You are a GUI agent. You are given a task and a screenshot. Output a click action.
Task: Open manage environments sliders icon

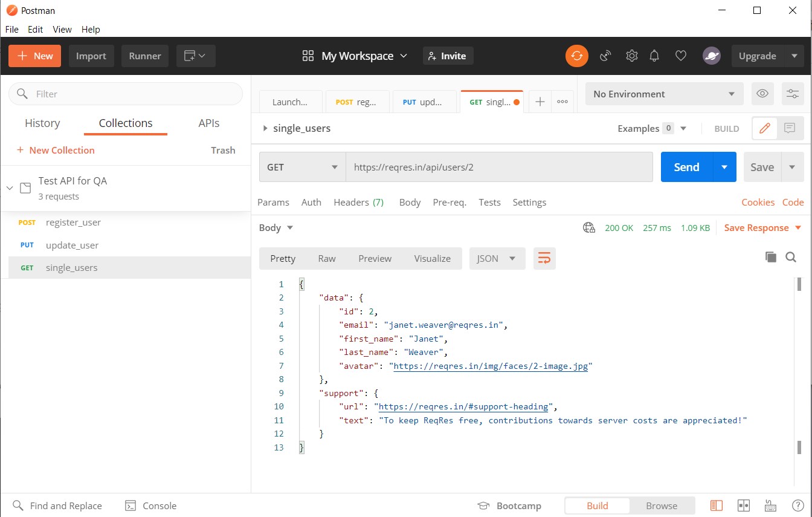pyautogui.click(x=792, y=94)
